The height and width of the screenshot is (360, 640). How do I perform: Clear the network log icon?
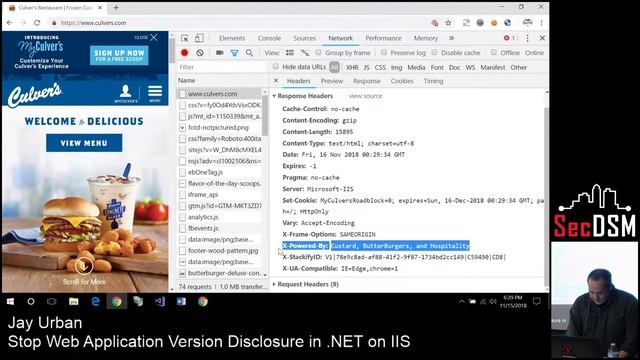click(x=200, y=53)
